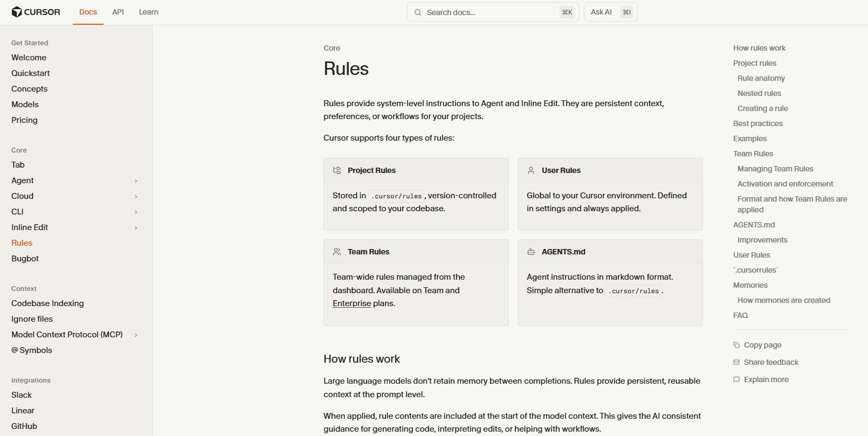Image resolution: width=868 pixels, height=436 pixels.
Task: Open Codebase Indexing page
Action: coord(47,303)
